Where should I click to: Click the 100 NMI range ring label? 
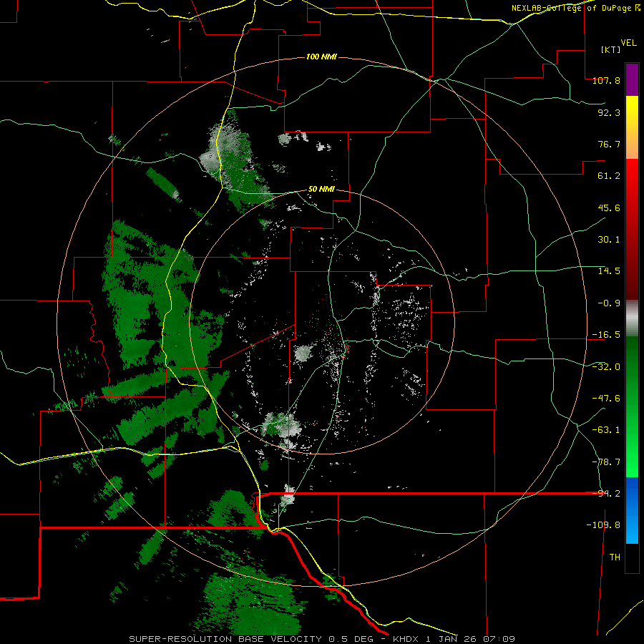321,57
